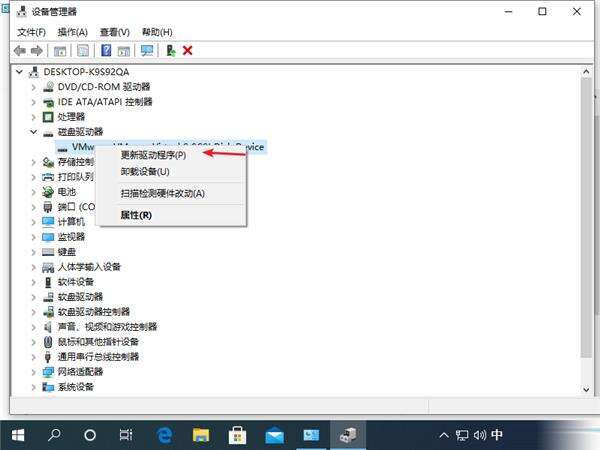Click the red X uninstall device icon
Viewport: 600px width, 450px height.
[x=188, y=51]
